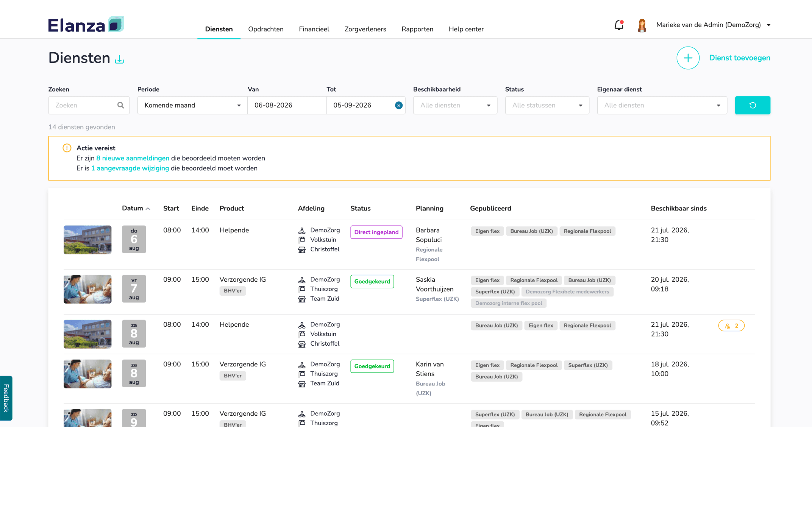The height and width of the screenshot is (530, 812).
Task: Open the Help center tab
Action: pos(466,29)
